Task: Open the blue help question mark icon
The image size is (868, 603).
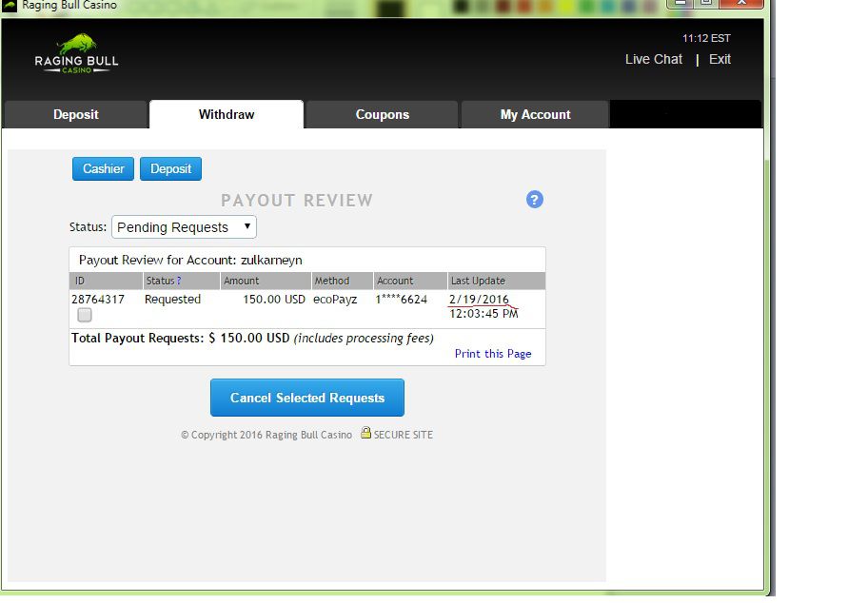Action: tap(534, 199)
